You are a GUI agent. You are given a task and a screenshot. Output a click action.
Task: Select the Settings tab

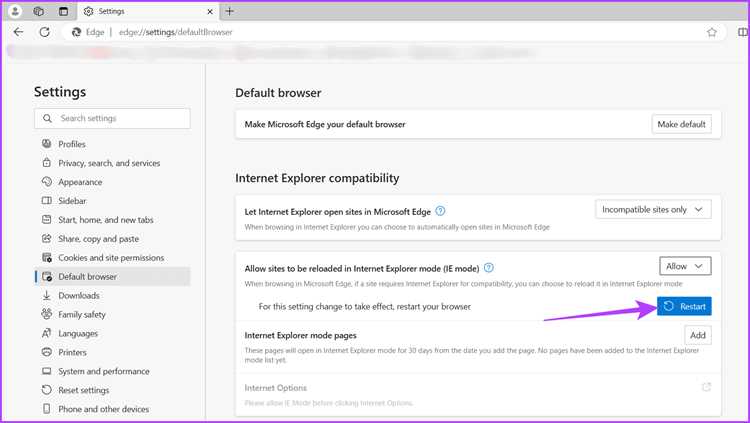pyautogui.click(x=148, y=11)
